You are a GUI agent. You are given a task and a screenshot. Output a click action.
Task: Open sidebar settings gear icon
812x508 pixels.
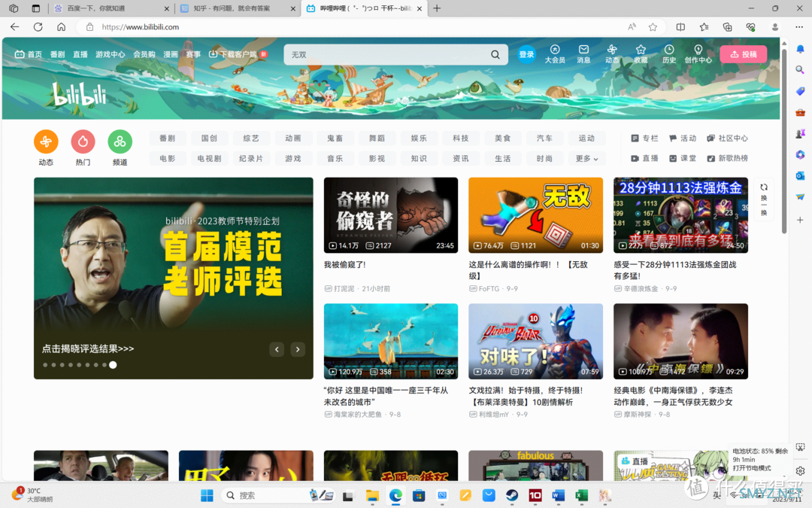point(800,470)
